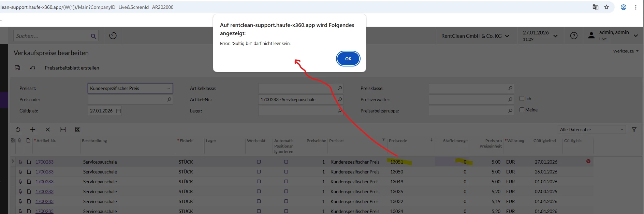Open Lager lookup magnifier
This screenshot has height=214, width=644.
pos(340,111)
